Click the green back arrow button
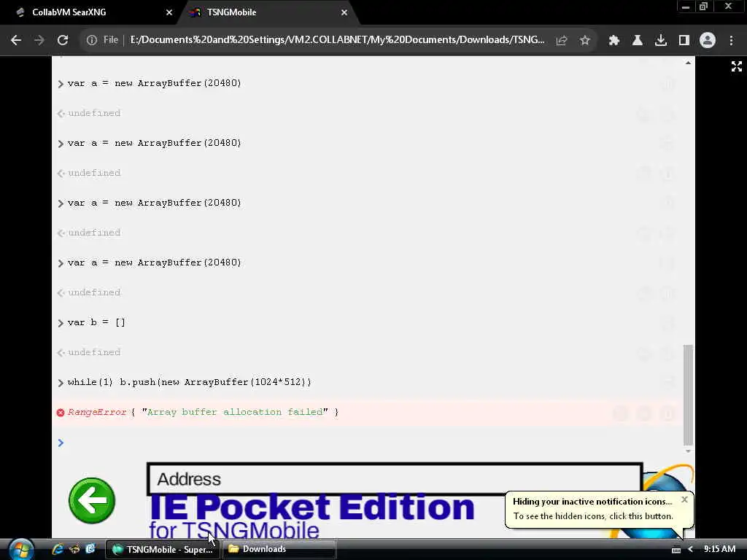This screenshot has height=560, width=747. click(x=92, y=500)
